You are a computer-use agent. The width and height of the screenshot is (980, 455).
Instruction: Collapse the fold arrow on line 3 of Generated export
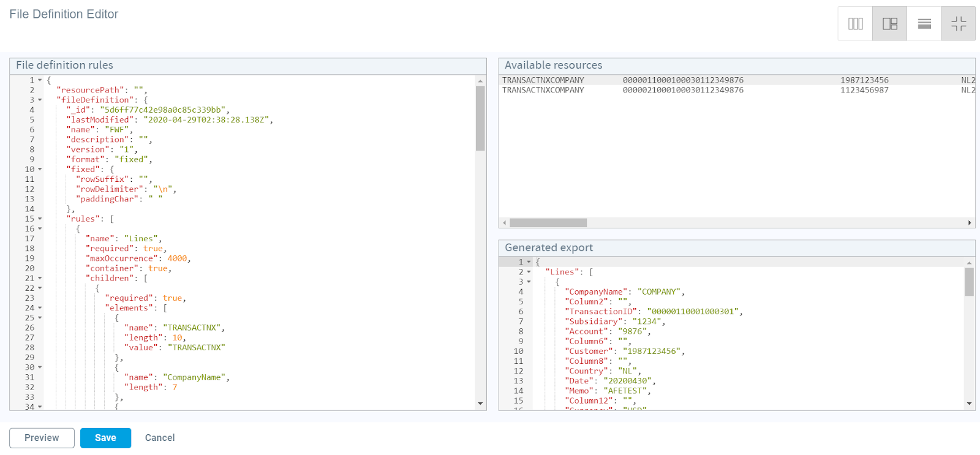pos(529,282)
